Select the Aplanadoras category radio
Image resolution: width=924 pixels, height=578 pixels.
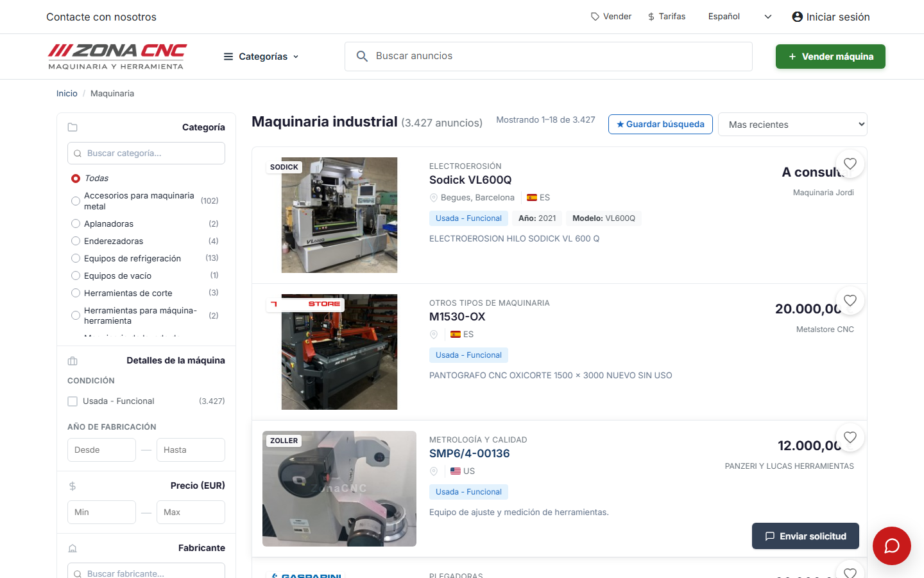[x=76, y=224]
